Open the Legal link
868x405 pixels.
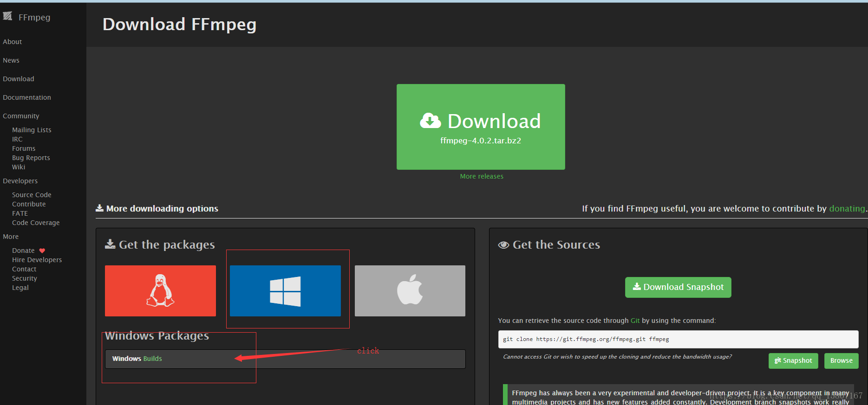point(20,288)
